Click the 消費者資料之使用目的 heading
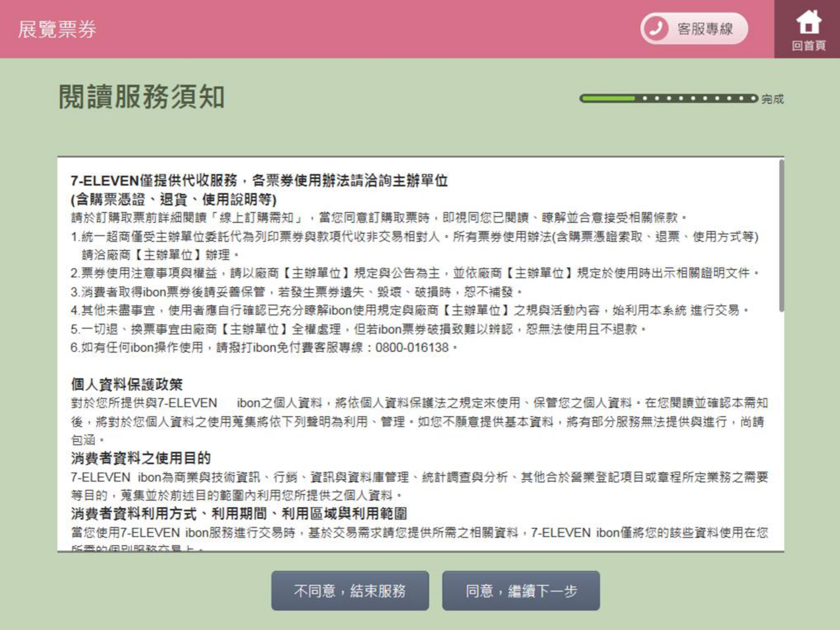The image size is (840, 630). tap(141, 458)
